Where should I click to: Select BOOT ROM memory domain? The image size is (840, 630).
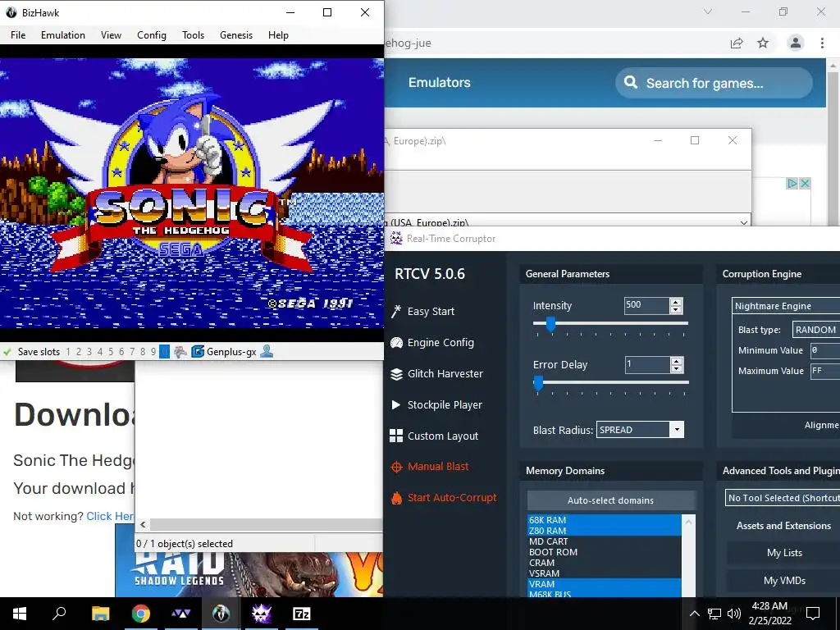pyautogui.click(x=605, y=552)
